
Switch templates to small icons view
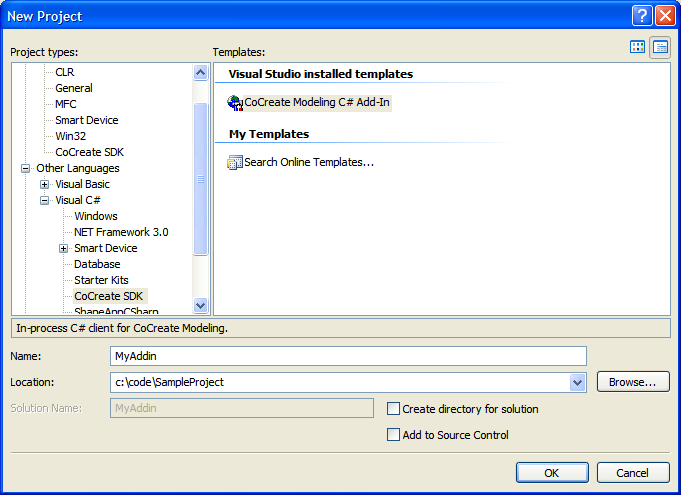click(660, 47)
